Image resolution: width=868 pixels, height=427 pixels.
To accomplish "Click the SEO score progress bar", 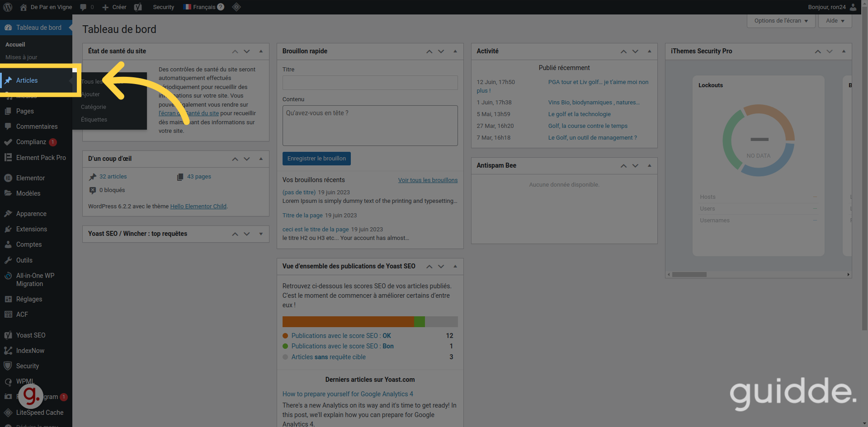I will tap(370, 322).
